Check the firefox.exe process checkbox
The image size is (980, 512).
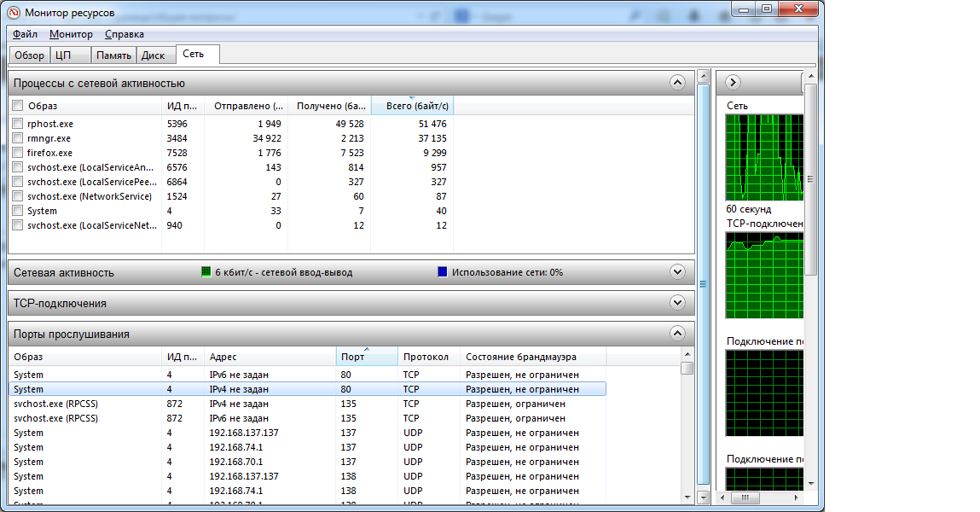coord(18,153)
